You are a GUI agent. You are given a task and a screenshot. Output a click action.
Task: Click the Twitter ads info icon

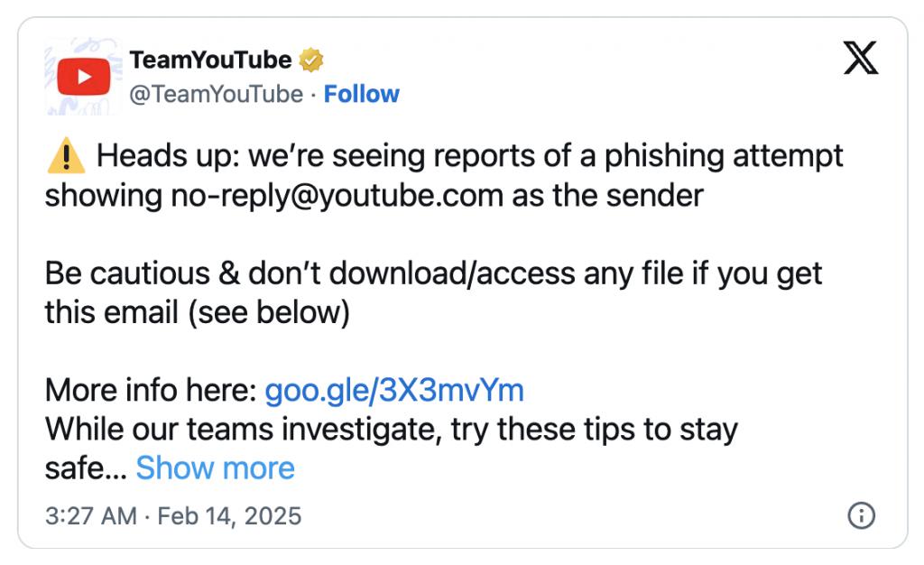click(861, 515)
